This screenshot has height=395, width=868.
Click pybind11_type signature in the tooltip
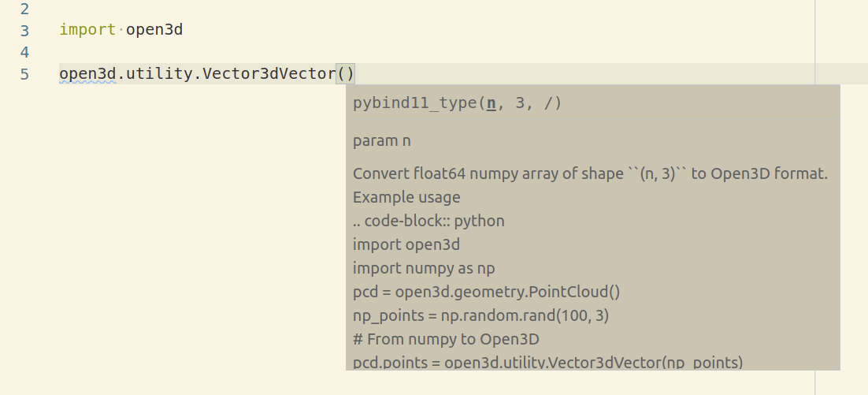pos(458,103)
